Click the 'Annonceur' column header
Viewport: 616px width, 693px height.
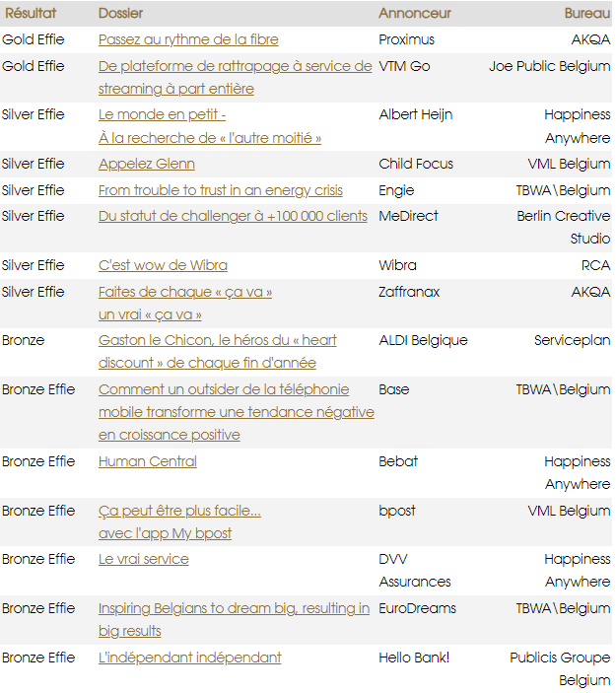pyautogui.click(x=415, y=14)
